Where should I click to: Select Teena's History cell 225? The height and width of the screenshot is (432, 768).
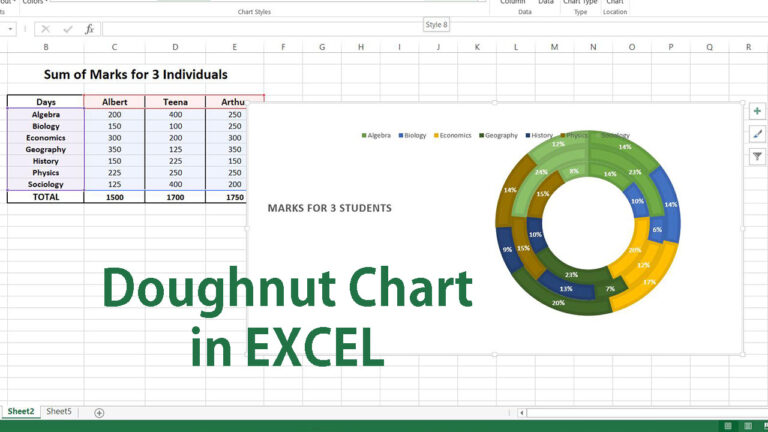pyautogui.click(x=175, y=161)
